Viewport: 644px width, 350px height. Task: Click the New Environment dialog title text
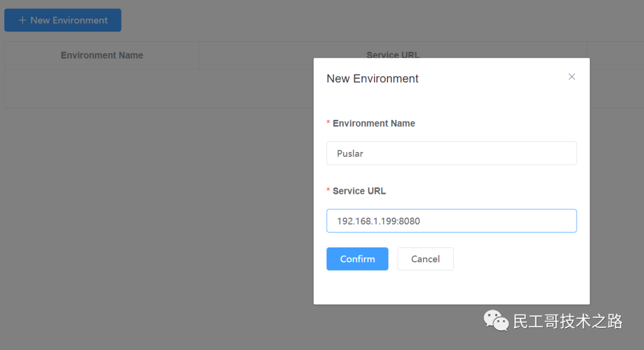pyautogui.click(x=372, y=79)
